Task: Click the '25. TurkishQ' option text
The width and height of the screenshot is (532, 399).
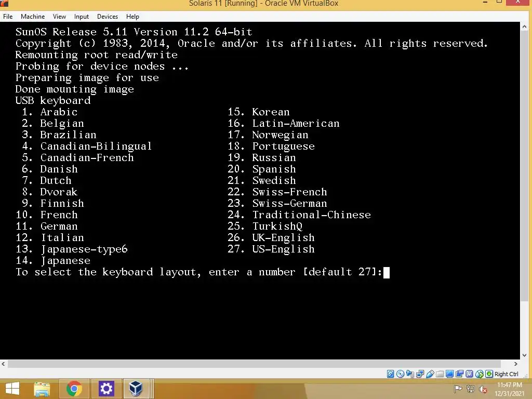Action: click(265, 227)
